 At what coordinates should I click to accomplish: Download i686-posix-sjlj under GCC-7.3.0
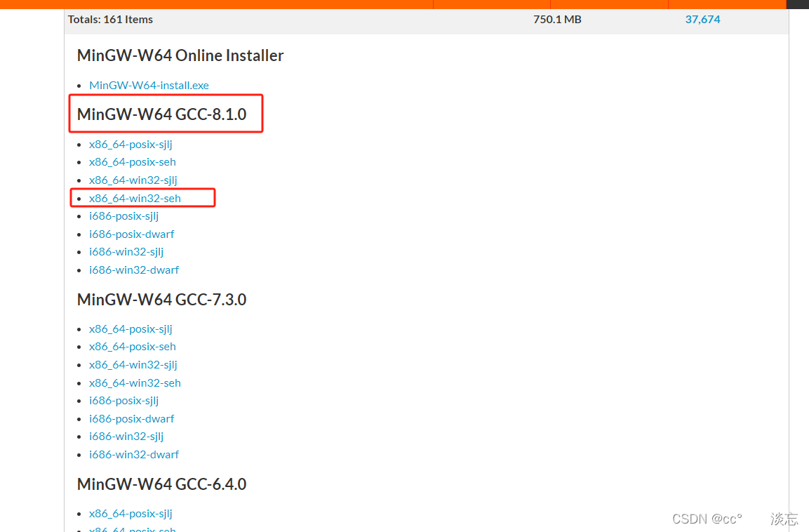123,401
